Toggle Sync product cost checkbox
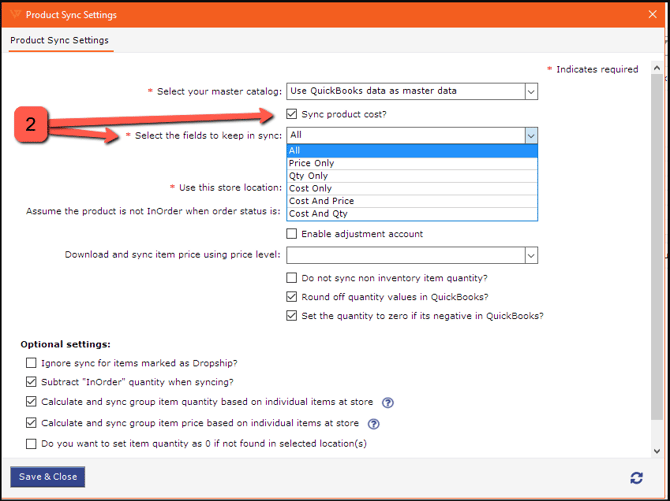 point(291,114)
